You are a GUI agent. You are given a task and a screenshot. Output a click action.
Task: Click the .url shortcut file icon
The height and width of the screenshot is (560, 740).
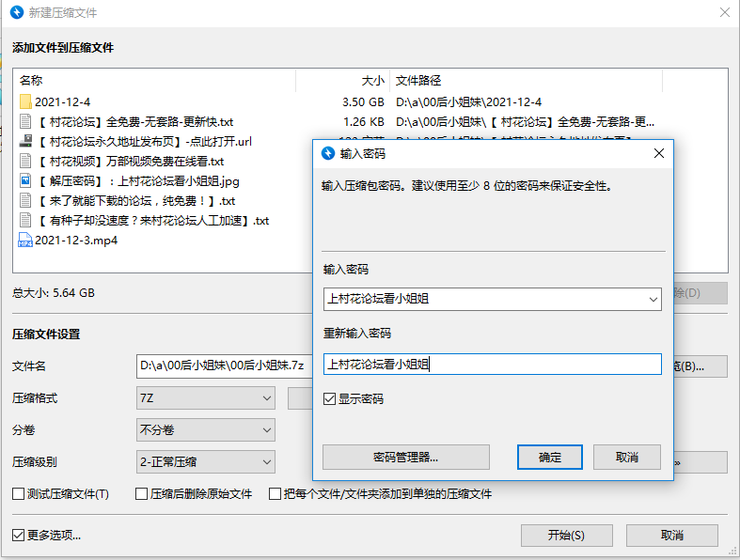tap(26, 141)
